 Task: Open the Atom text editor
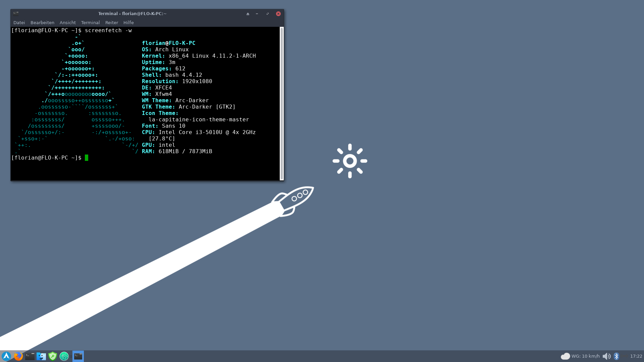point(64,356)
